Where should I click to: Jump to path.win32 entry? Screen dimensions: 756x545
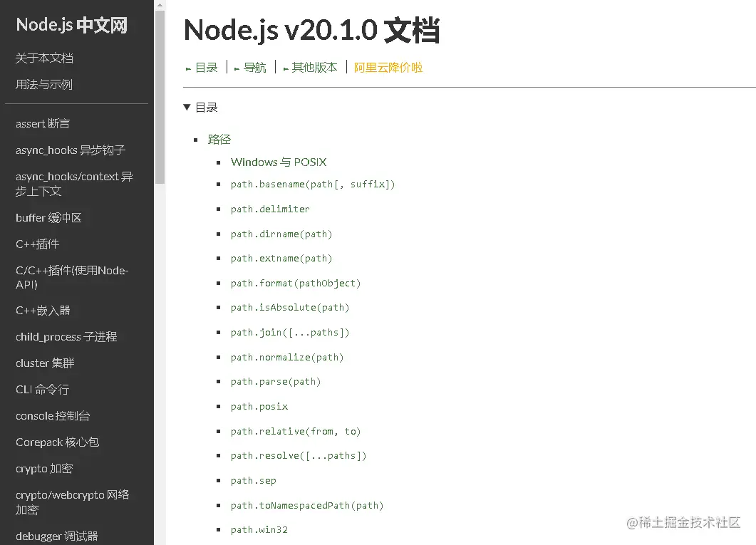(x=259, y=529)
